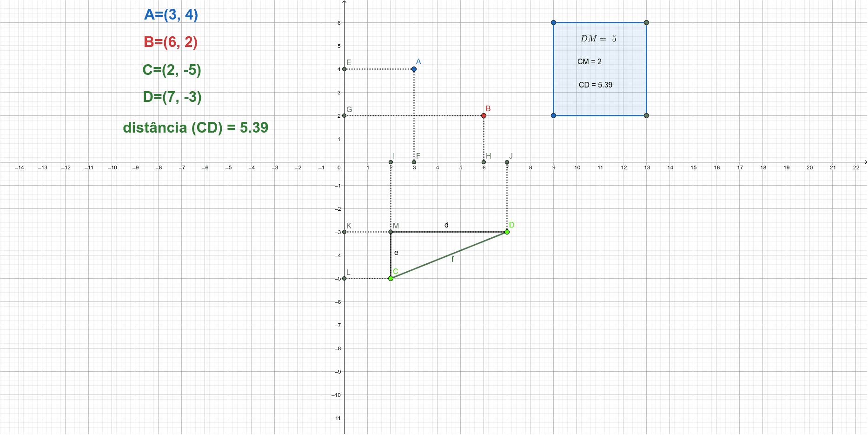This screenshot has width=868, height=435.
Task: Click point L on the y-axis
Action: pyautogui.click(x=344, y=278)
